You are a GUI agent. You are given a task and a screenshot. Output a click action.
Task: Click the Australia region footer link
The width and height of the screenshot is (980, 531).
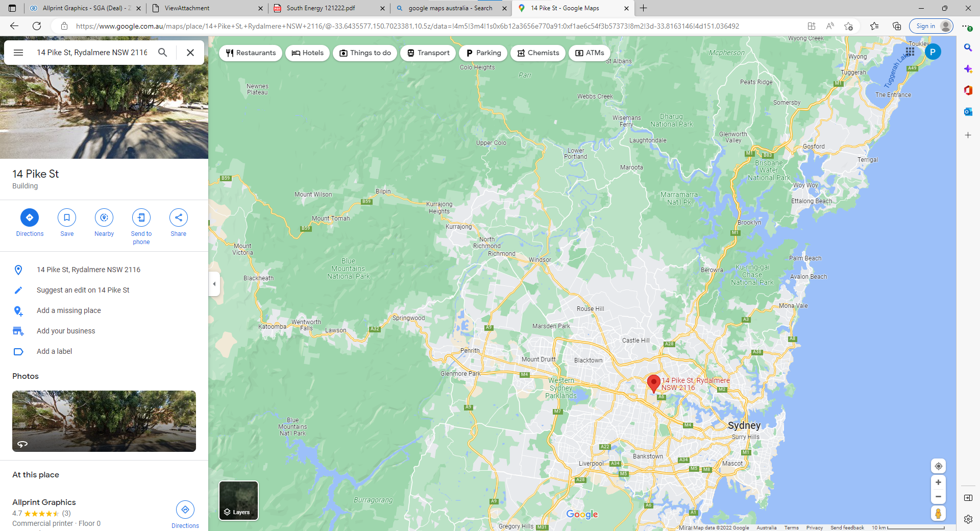click(766, 527)
